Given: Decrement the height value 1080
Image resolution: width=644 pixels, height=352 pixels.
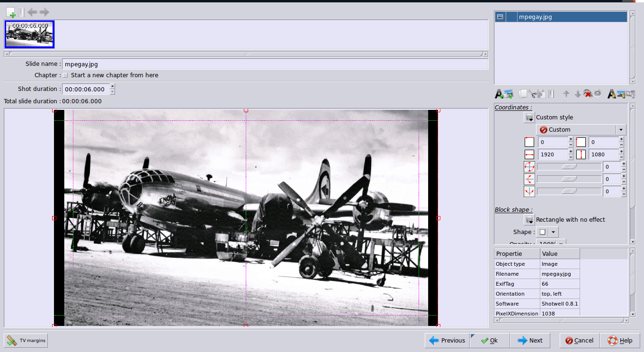Looking at the screenshot, I should (621, 157).
